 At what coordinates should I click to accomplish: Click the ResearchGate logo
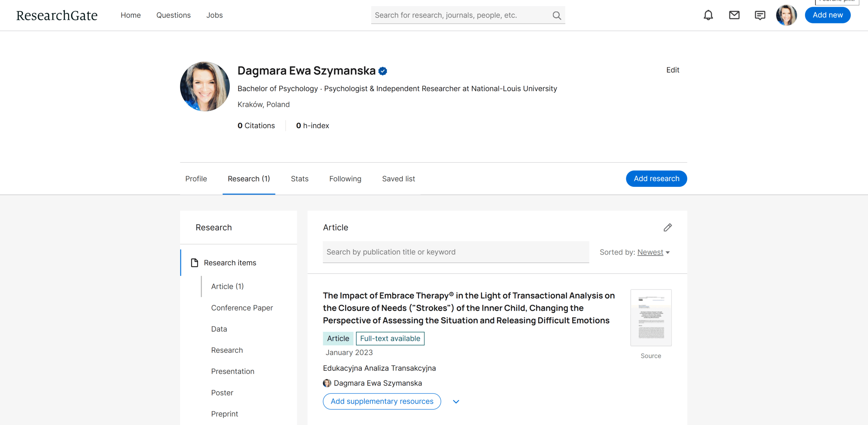point(57,15)
